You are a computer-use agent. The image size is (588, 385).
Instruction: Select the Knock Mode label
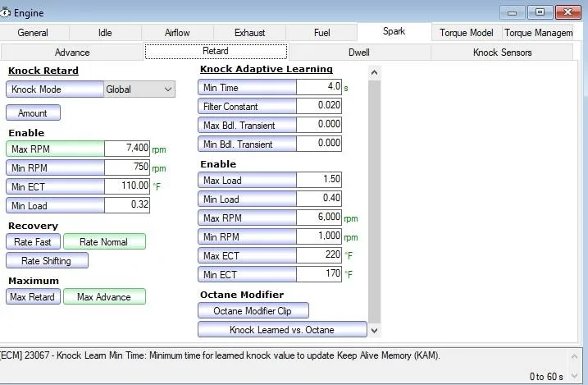coord(55,89)
